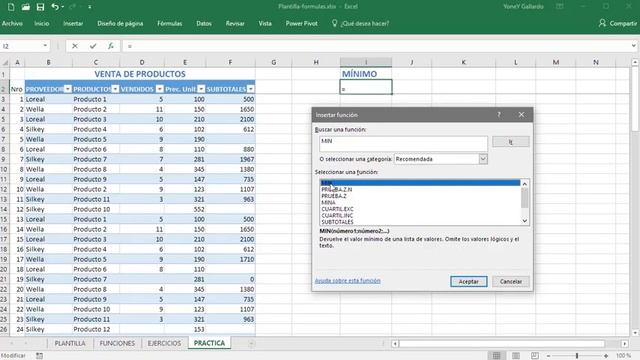Switch to Page Layout view icon
This screenshot has width=640, height=360.
[516, 356]
